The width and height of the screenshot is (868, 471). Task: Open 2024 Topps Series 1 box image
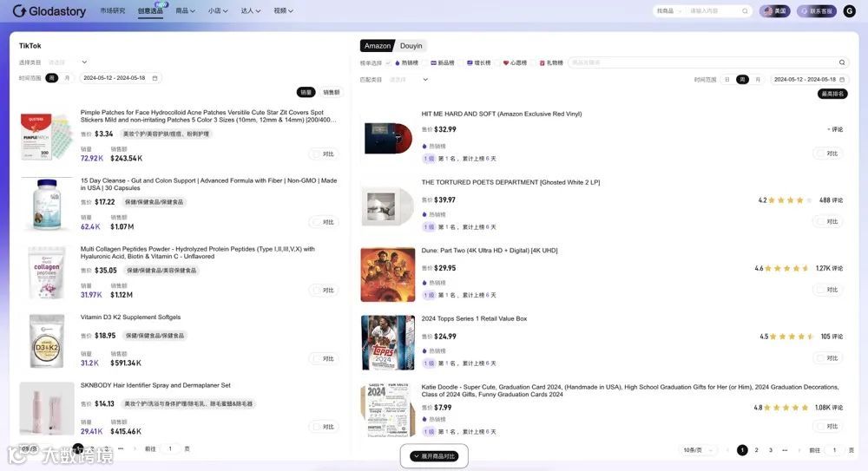(x=387, y=343)
